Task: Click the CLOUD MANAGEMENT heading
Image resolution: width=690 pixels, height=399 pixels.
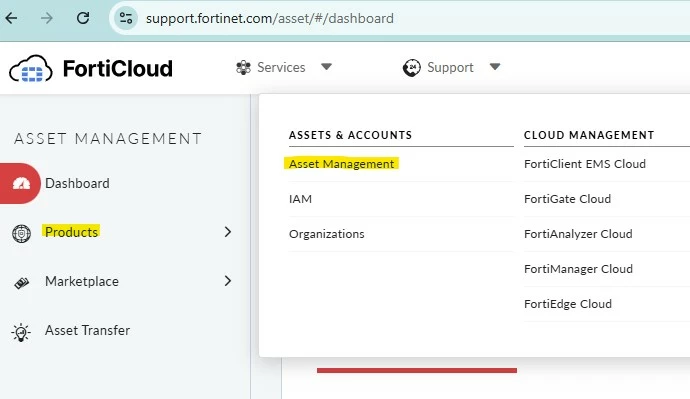Action: pyautogui.click(x=589, y=135)
